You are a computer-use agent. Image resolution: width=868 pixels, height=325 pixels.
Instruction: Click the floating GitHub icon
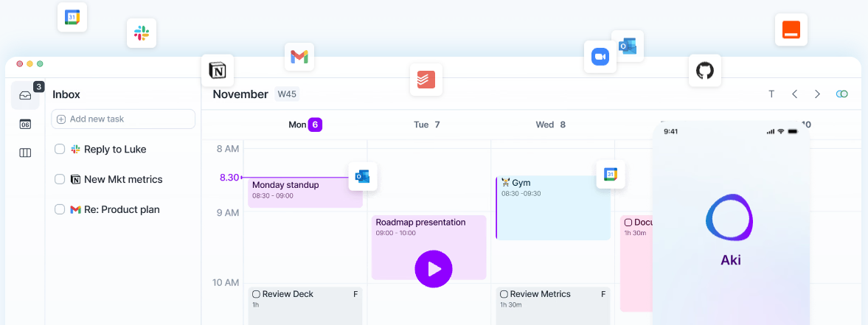click(705, 70)
